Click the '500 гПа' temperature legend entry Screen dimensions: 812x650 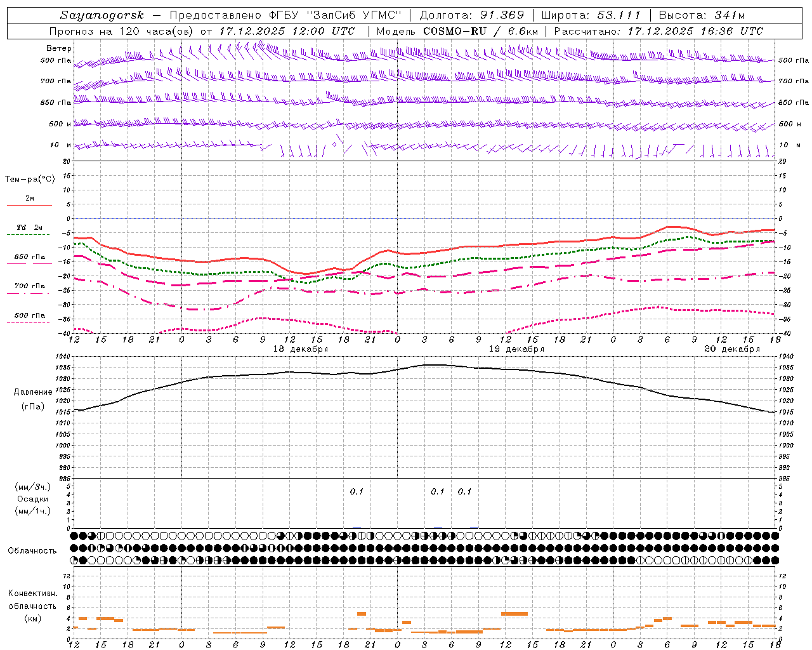[30, 315]
